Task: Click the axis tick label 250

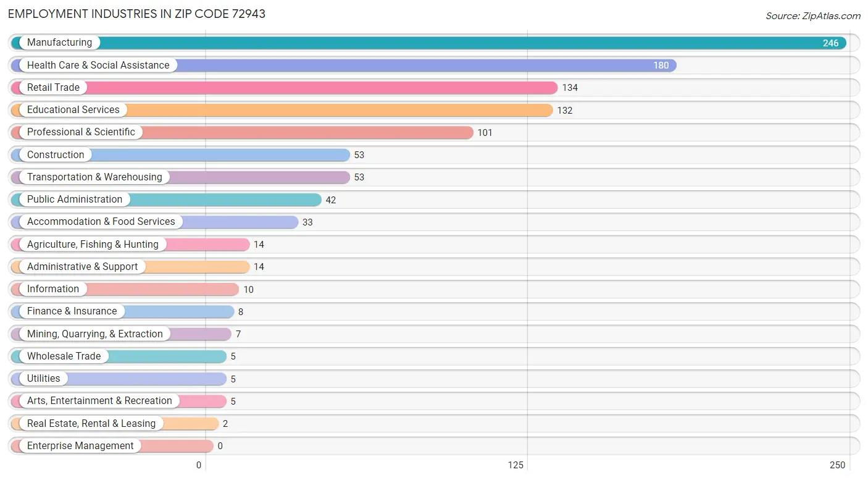Action: (837, 465)
